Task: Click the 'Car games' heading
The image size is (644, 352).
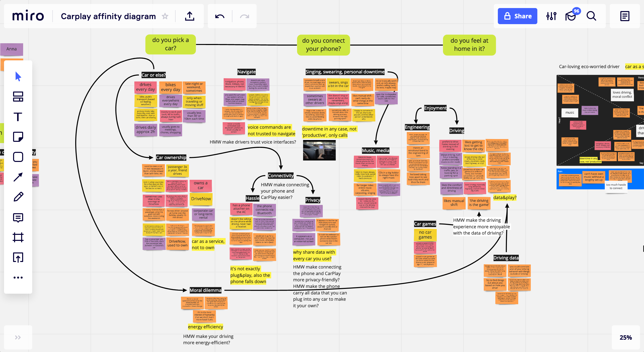Action: 425,224
